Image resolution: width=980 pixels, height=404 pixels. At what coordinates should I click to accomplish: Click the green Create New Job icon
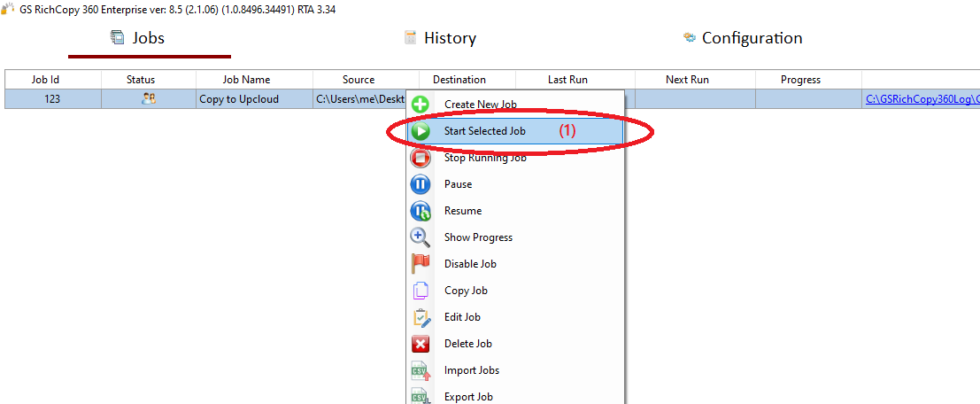[x=421, y=105]
